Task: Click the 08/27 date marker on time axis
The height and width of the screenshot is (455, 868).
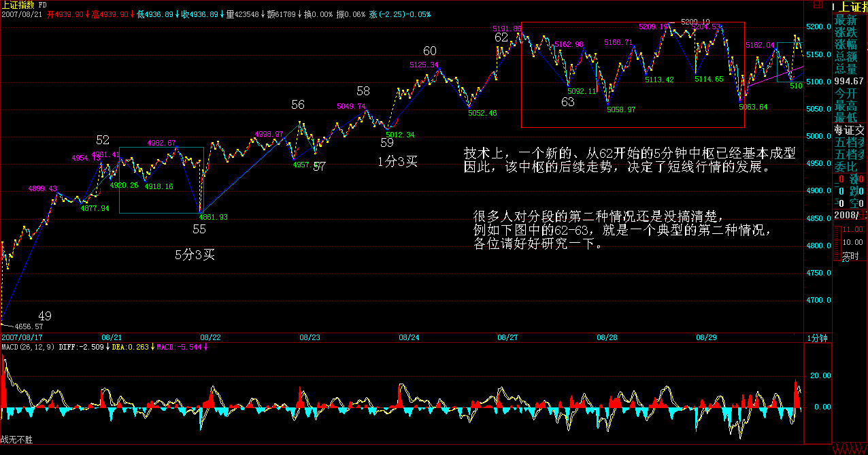Action: click(507, 337)
